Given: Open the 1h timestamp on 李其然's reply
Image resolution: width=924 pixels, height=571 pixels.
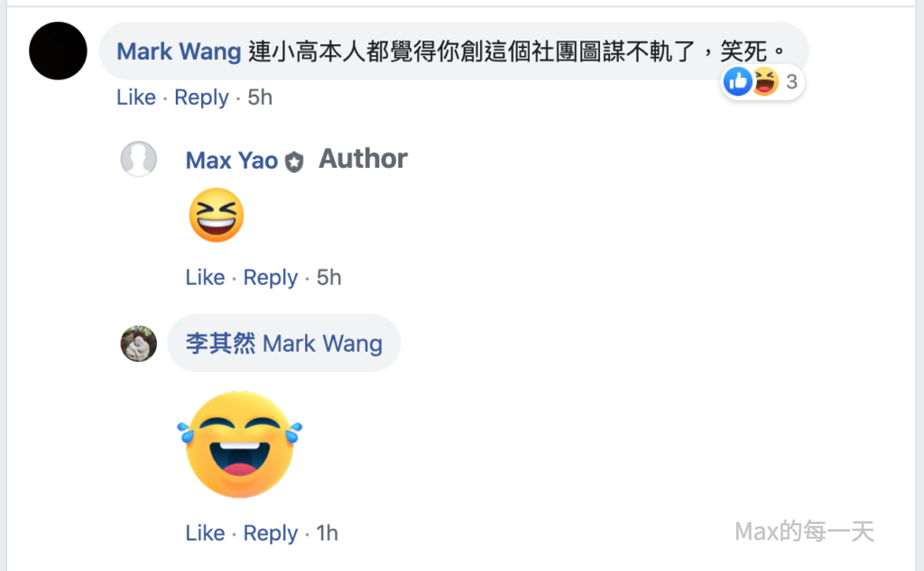Looking at the screenshot, I should click(x=327, y=533).
